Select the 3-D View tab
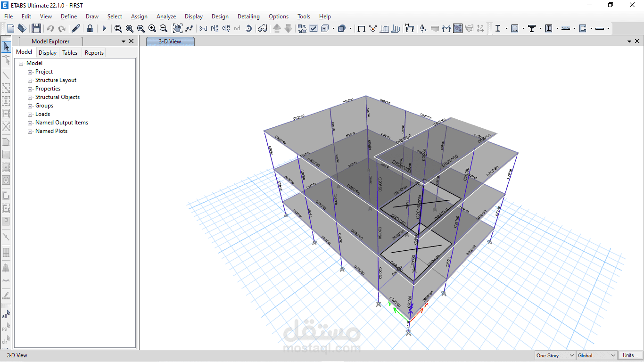This screenshot has height=362, width=644. pos(170,41)
